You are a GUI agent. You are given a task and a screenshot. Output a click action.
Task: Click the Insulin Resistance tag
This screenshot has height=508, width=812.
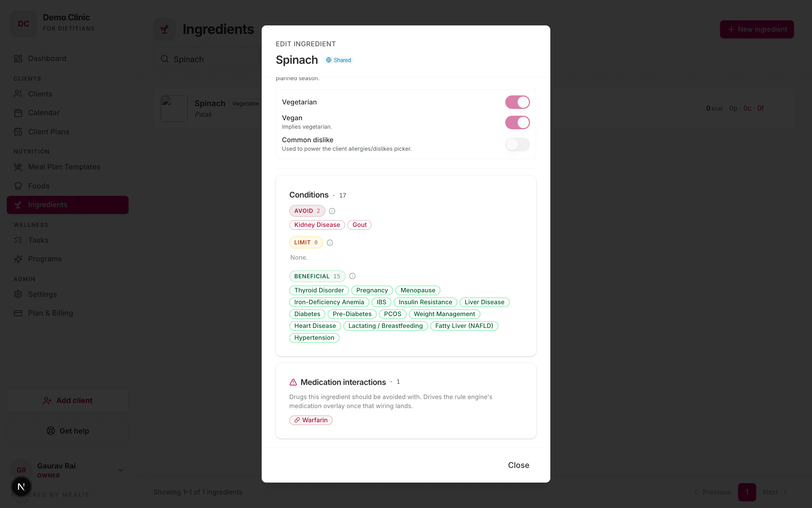pyautogui.click(x=425, y=302)
